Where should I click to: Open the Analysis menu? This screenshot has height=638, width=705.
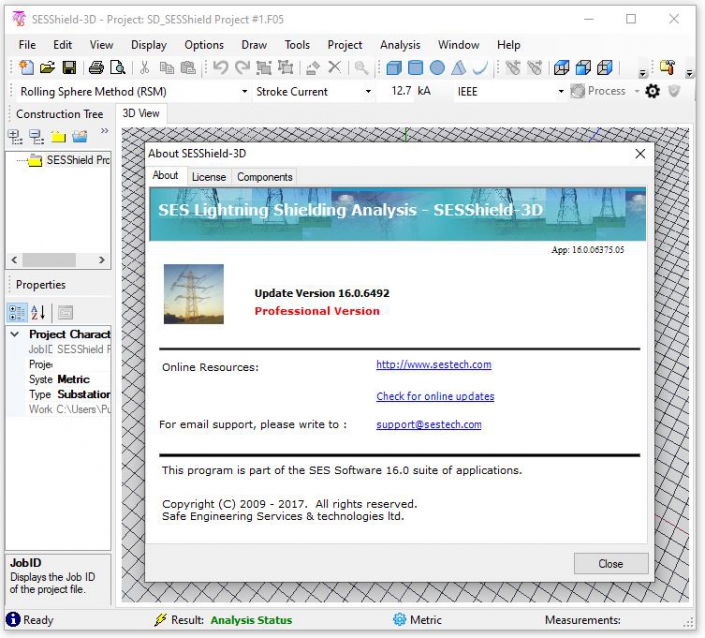pos(400,45)
